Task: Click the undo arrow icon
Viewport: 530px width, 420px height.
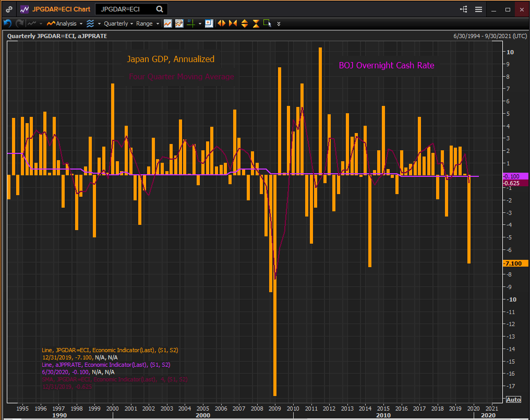Action: click(x=7, y=23)
